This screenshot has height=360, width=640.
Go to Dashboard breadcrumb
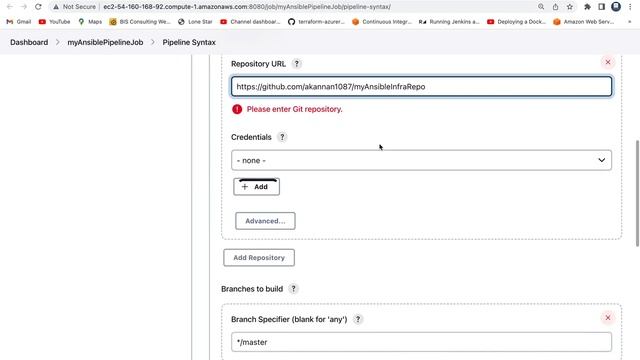pyautogui.click(x=29, y=42)
